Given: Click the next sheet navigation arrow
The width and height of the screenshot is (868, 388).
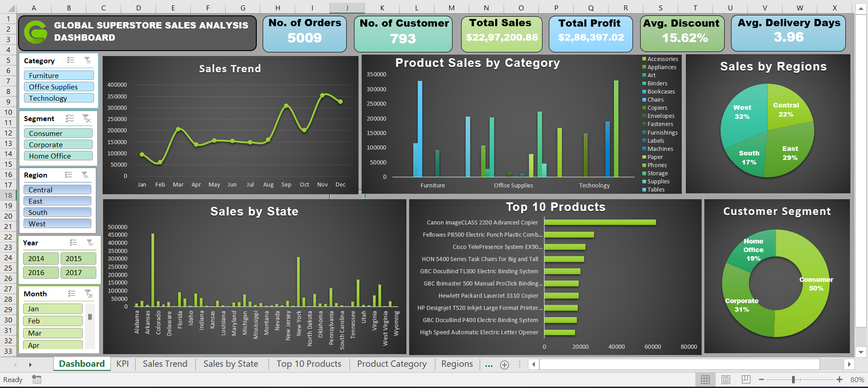Looking at the screenshot, I should (x=30, y=365).
